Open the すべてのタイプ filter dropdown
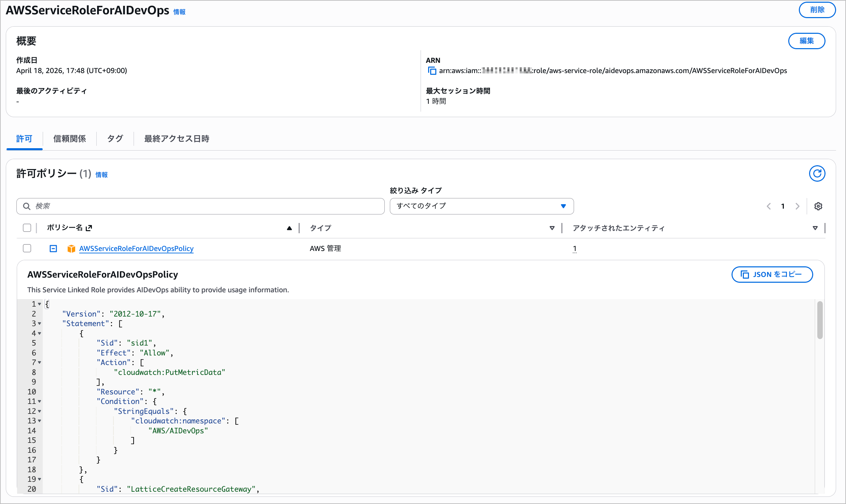The width and height of the screenshot is (846, 504). [481, 206]
